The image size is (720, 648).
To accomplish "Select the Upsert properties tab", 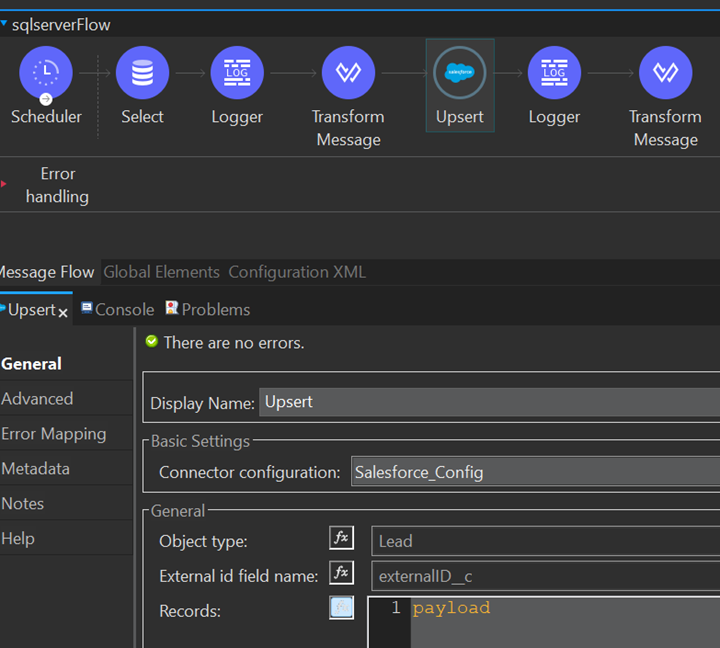I will [31, 310].
